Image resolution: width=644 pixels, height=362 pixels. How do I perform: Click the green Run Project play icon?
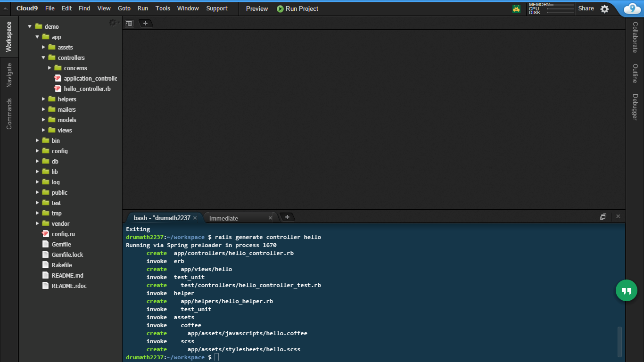pos(280,8)
